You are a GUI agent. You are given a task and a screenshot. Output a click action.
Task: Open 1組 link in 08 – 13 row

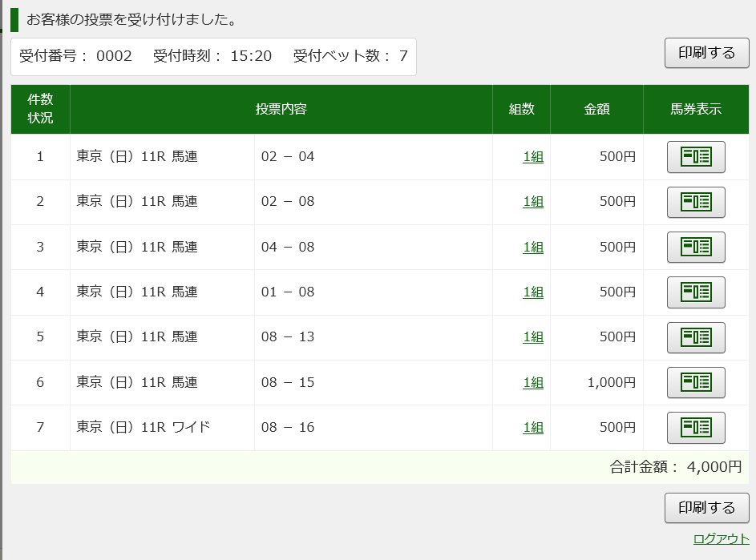click(x=533, y=336)
